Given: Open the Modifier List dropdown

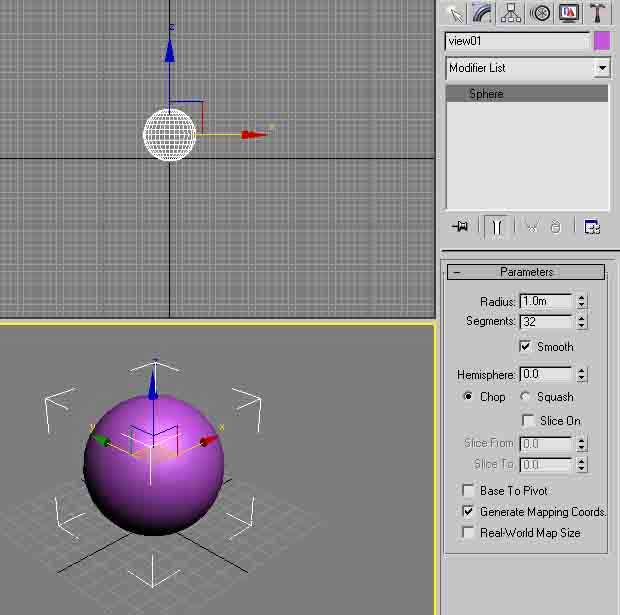Looking at the screenshot, I should click(601, 68).
